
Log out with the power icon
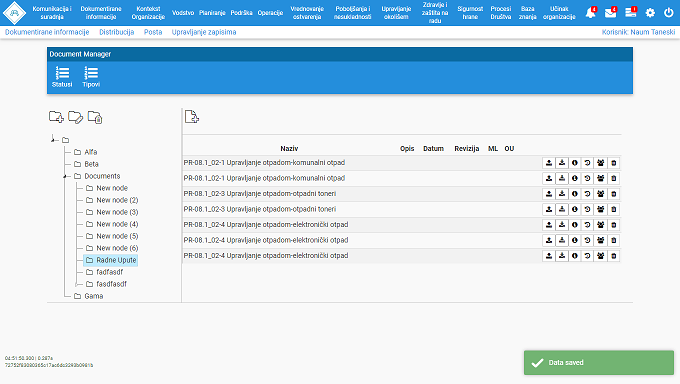click(669, 13)
